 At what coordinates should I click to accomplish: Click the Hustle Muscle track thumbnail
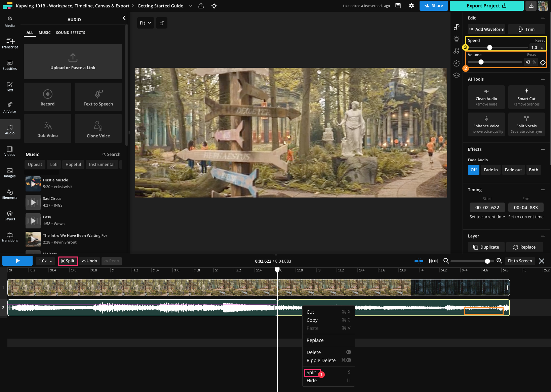click(x=33, y=184)
